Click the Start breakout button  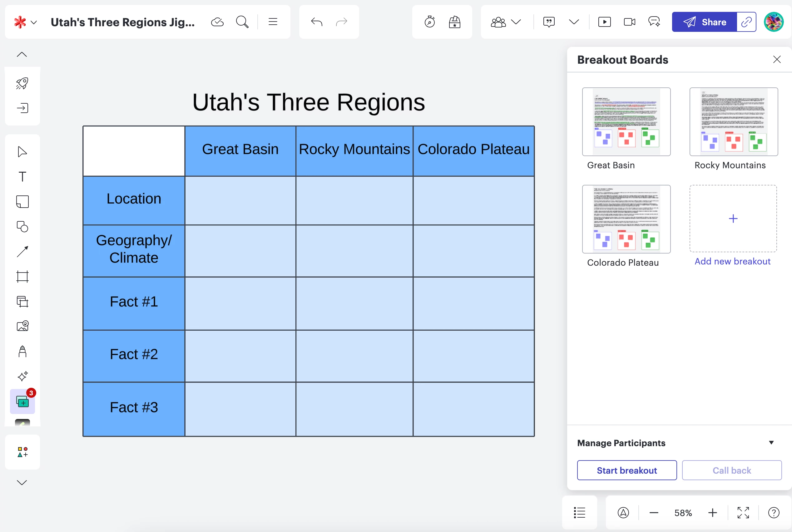point(627,470)
